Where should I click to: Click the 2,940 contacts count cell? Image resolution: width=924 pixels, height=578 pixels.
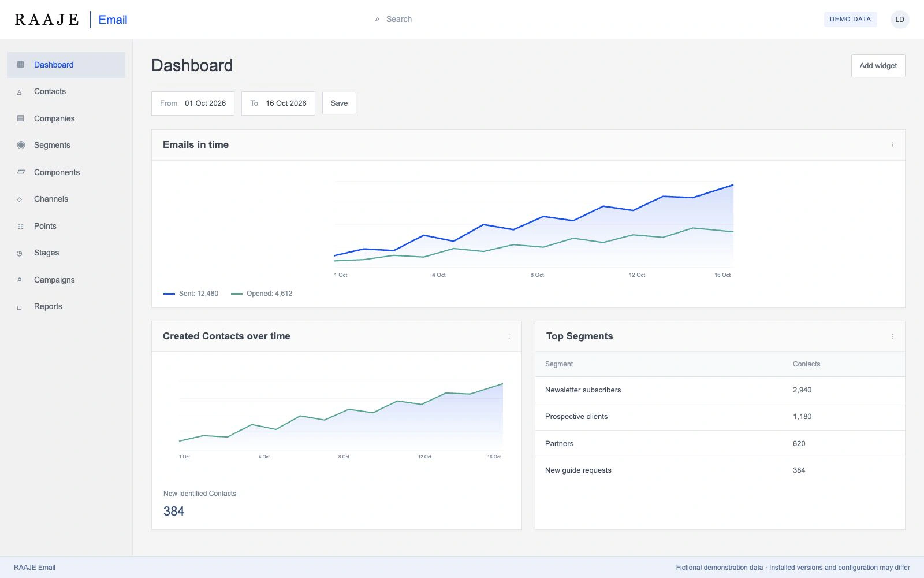[802, 390]
